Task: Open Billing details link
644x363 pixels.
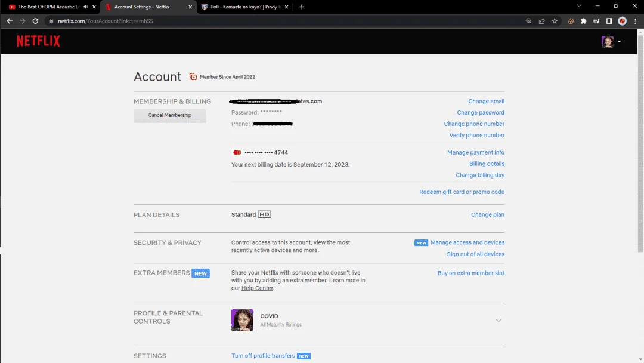Action: click(487, 164)
